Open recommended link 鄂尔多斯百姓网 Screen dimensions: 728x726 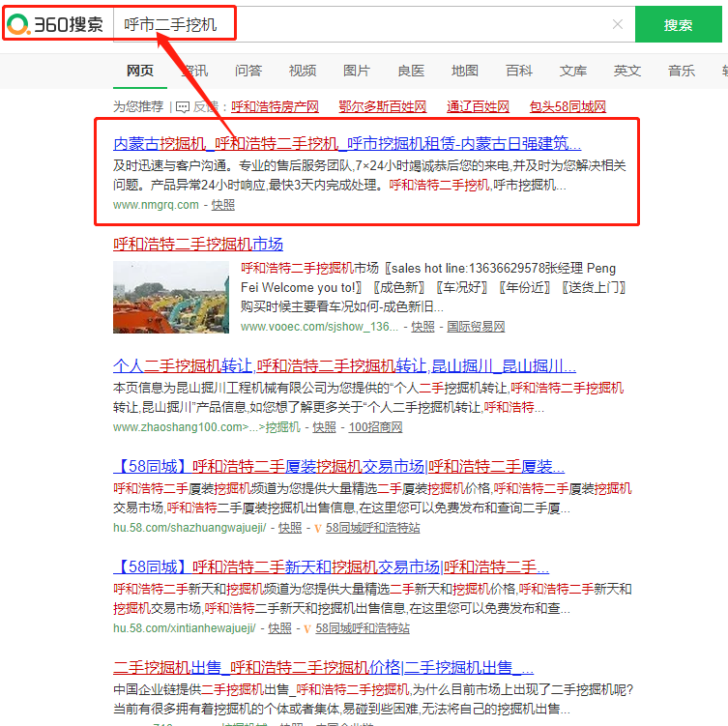383,106
